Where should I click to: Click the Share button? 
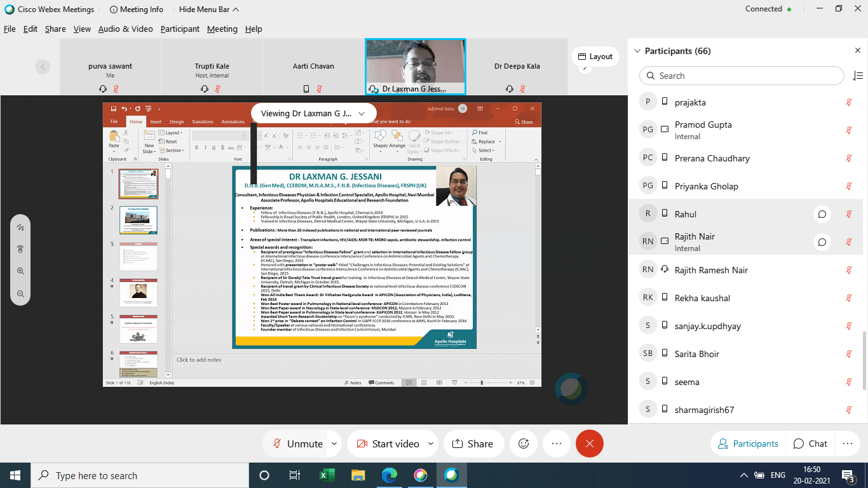tap(473, 444)
